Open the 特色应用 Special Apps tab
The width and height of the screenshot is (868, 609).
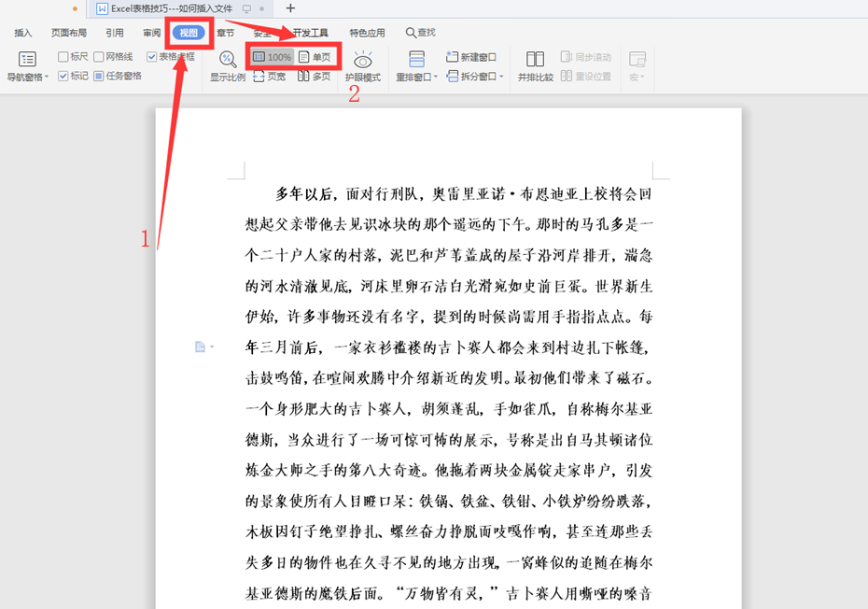pos(367,33)
